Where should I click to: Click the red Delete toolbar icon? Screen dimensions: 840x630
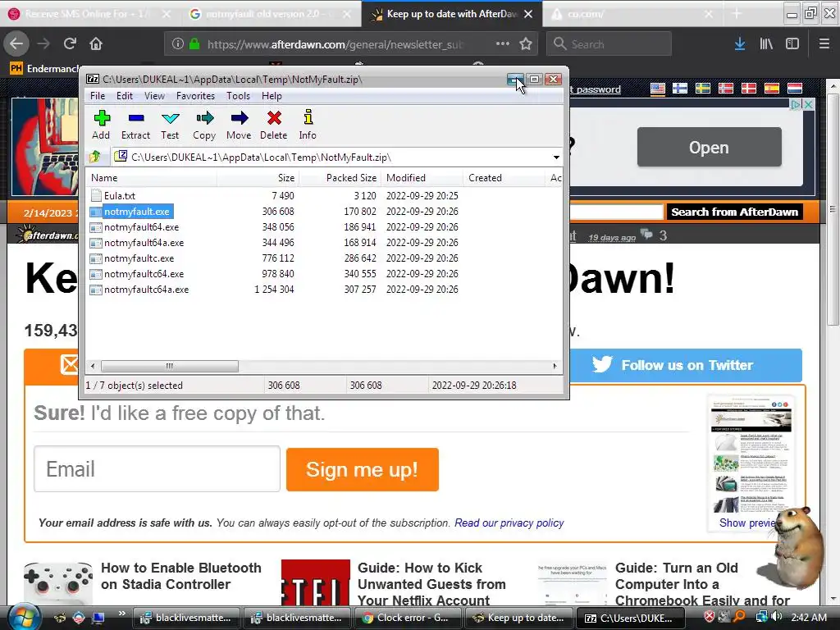pyautogui.click(x=274, y=125)
